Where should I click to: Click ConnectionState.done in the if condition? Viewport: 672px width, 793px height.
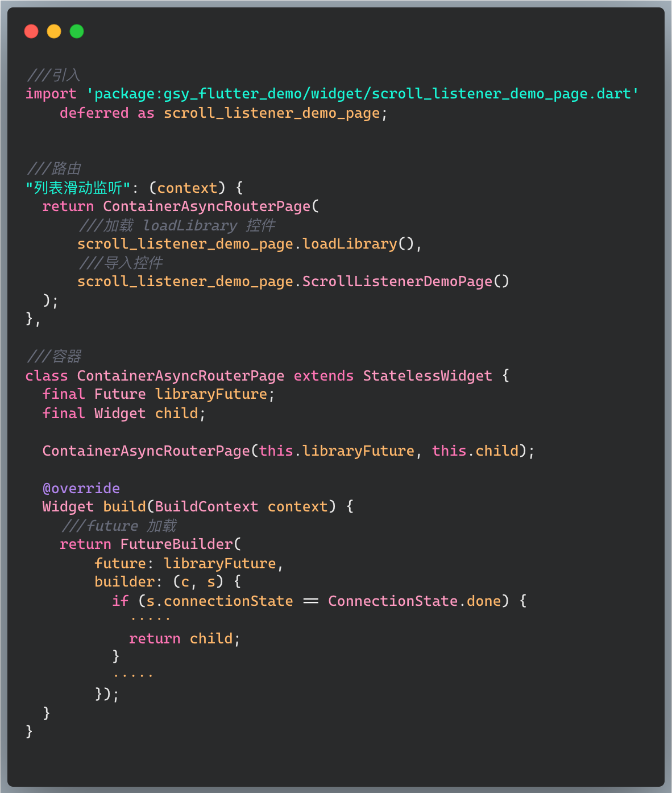pos(414,601)
